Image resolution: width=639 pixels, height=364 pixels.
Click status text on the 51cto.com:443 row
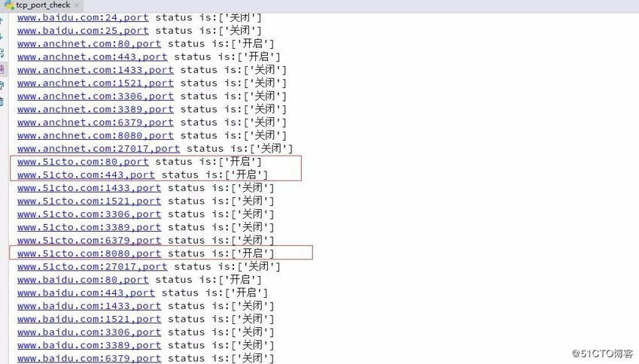(215, 175)
